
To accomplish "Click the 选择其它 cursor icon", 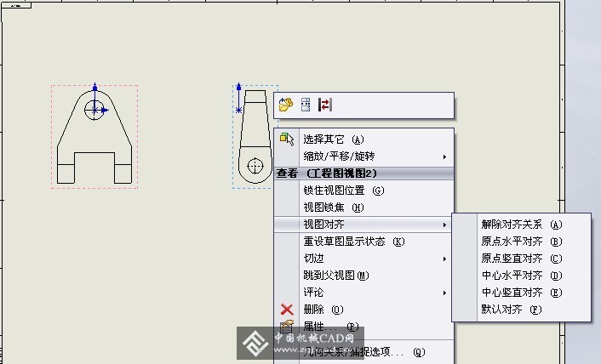I will point(287,139).
